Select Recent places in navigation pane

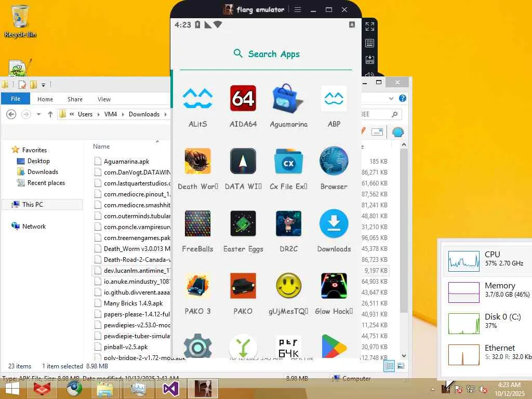pos(46,183)
